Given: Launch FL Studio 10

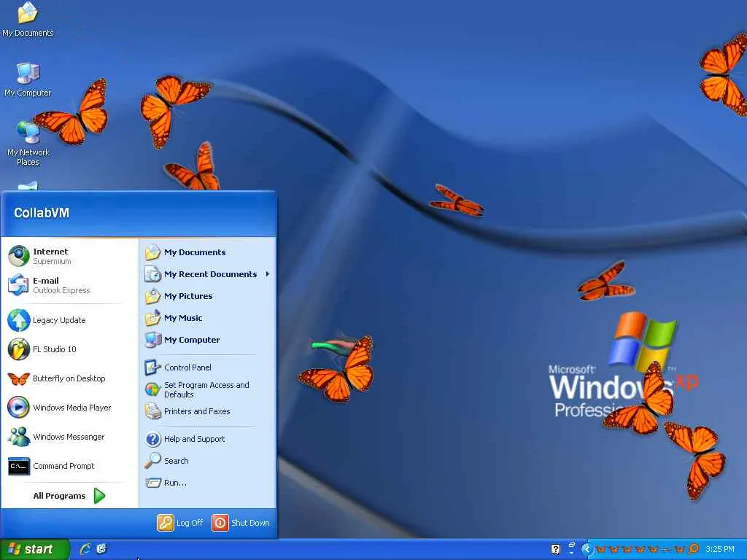Looking at the screenshot, I should [70, 349].
